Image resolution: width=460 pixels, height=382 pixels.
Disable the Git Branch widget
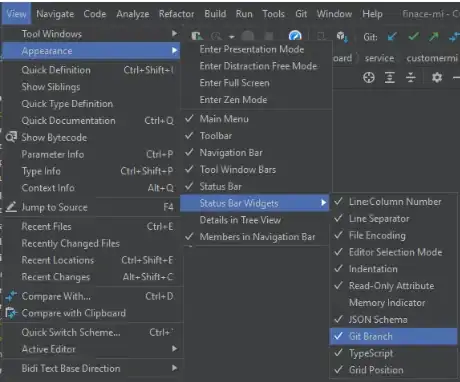(393, 336)
